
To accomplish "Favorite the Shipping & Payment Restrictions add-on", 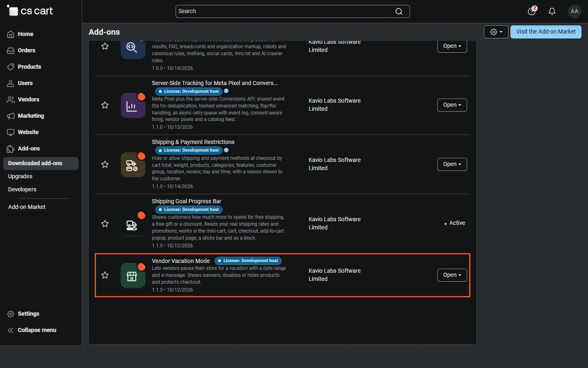I will click(x=105, y=164).
